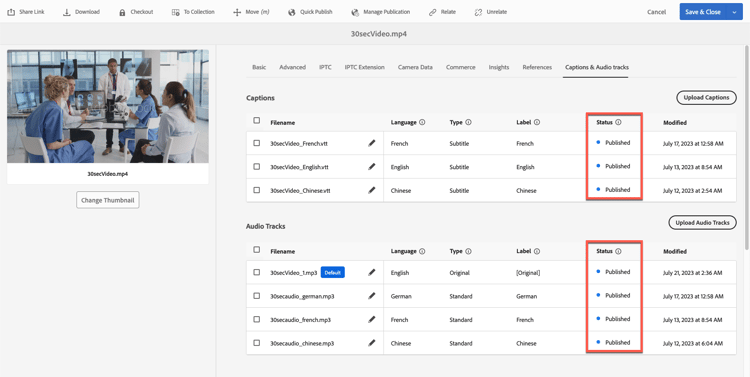
Task: Click the Relate link icon
Action: [x=433, y=12]
